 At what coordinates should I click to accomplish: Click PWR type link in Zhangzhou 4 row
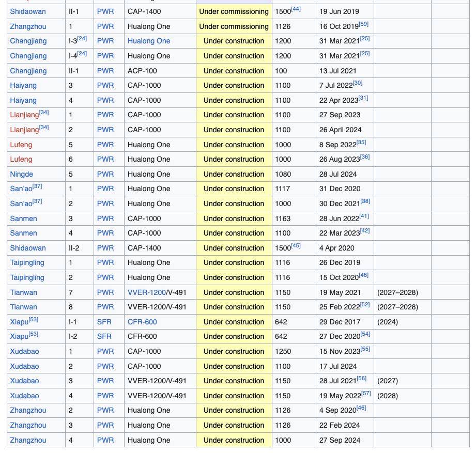(105, 440)
